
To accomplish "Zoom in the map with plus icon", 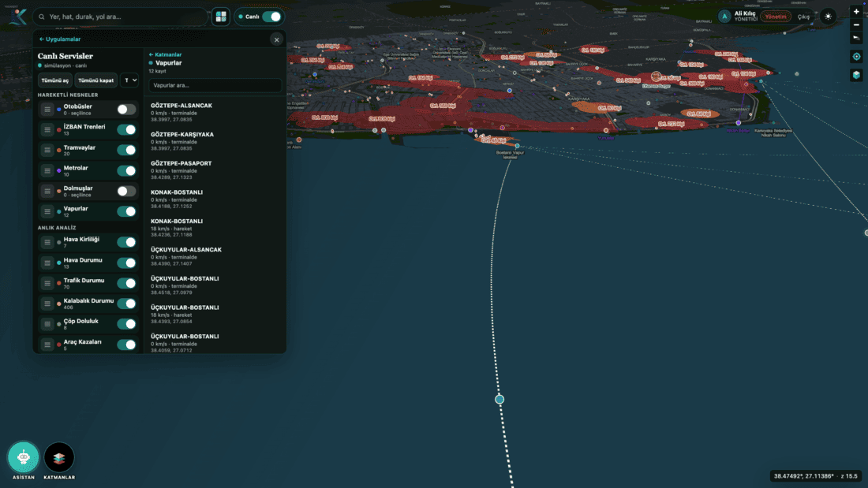I will [856, 12].
